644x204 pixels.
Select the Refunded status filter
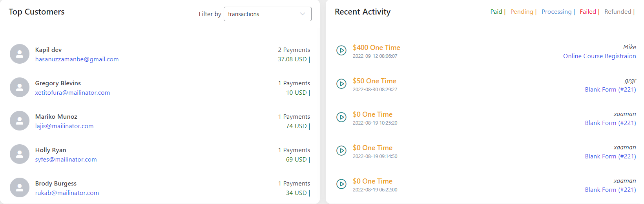618,12
